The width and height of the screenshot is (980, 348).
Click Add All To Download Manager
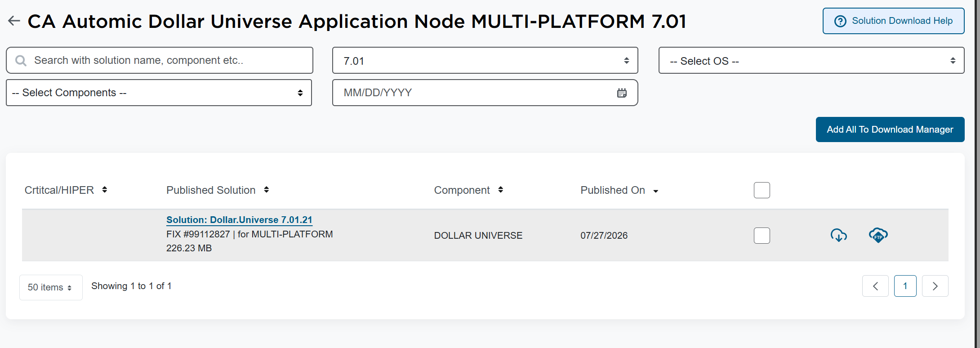pos(890,129)
